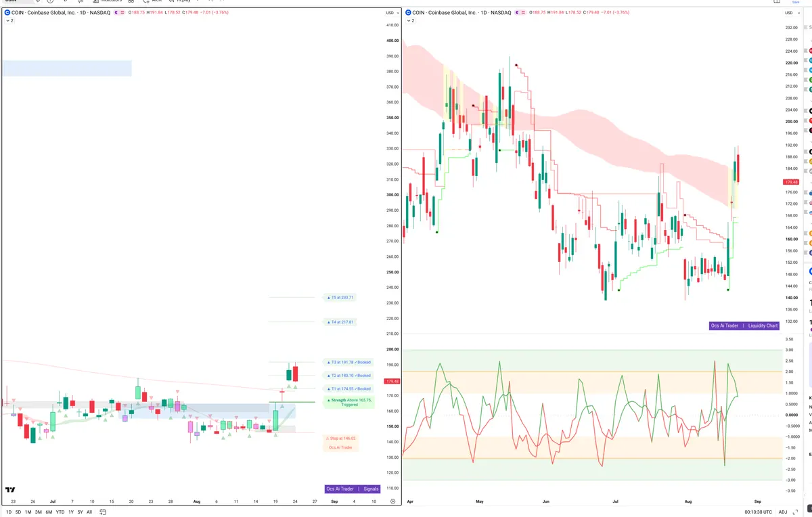Viewport: 812px width, 517px height.
Task: Select the 1M time range
Action: pos(28,512)
